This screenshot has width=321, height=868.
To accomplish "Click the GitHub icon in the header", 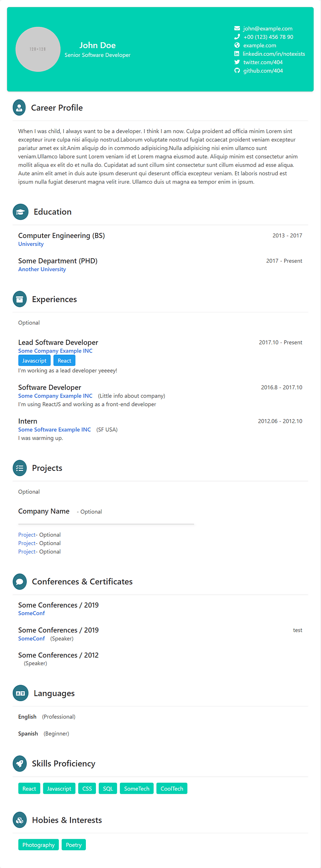I will pos(237,71).
